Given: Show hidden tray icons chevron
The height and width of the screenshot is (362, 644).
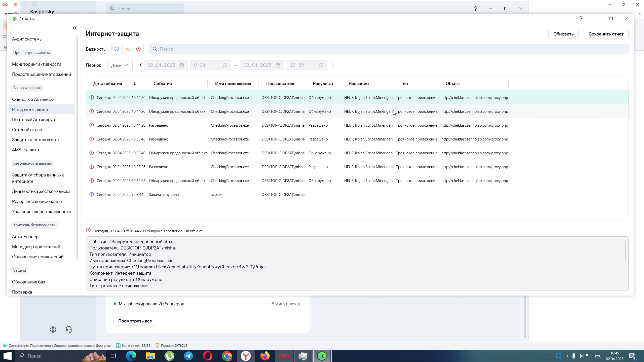Looking at the screenshot, I should 551,356.
